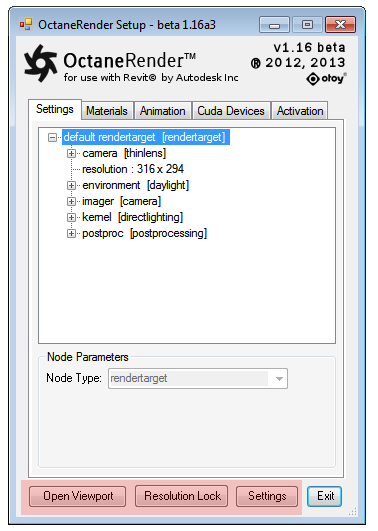Expand the postproc [postprocessing] node
Screen dimensions: 378x531
point(71,234)
